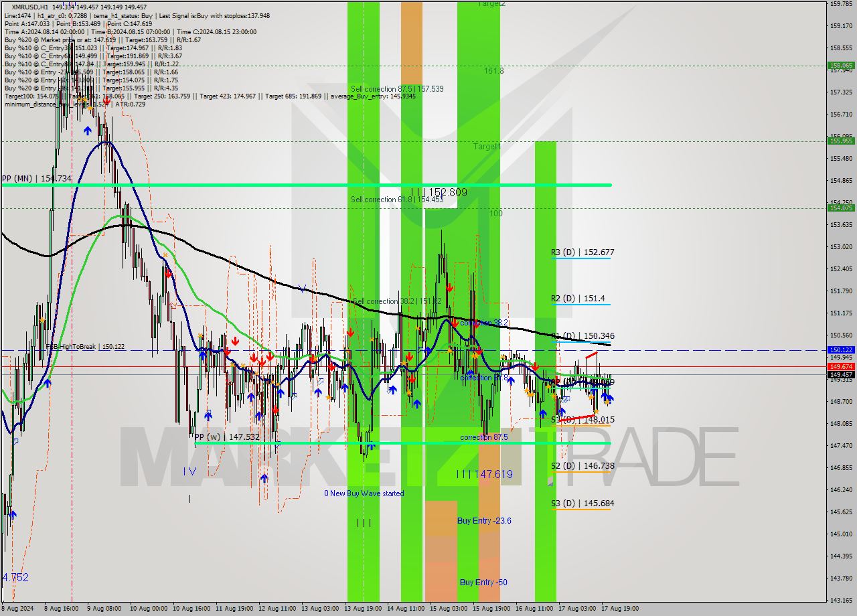Viewport: 857px width, 616px height.
Task: Select the Sell correction 38.2 label
Action: click(397, 302)
